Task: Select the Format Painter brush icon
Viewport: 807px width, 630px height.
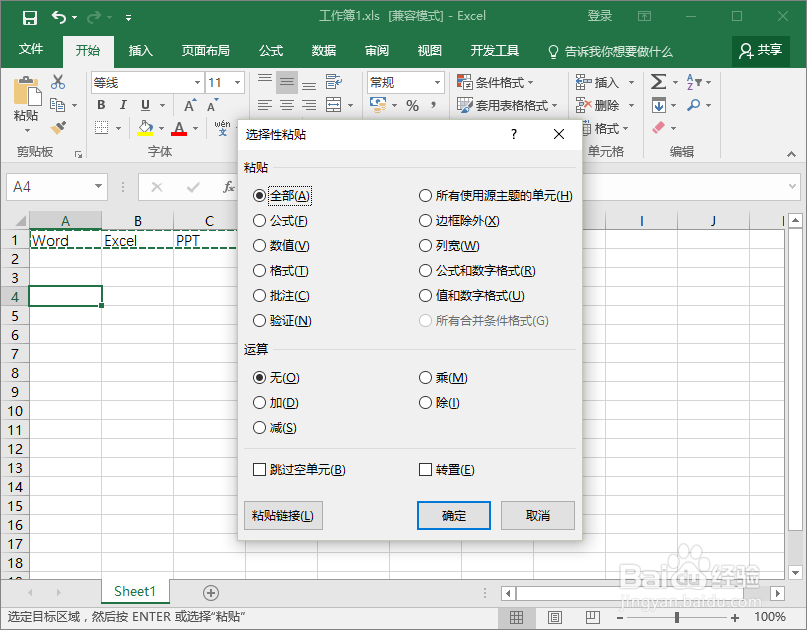Action: coord(58,127)
